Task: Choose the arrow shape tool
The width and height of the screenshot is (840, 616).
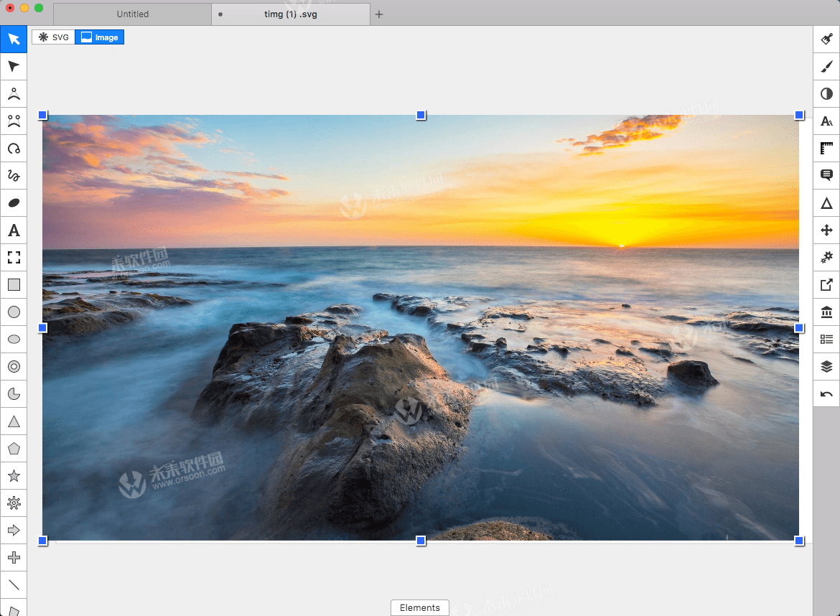Action: tap(14, 531)
